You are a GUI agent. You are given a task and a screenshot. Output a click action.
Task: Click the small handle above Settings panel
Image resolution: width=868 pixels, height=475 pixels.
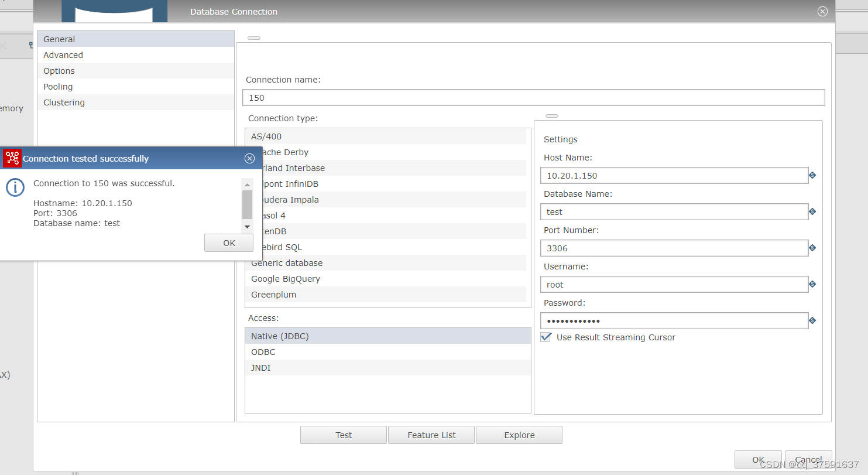tap(552, 116)
